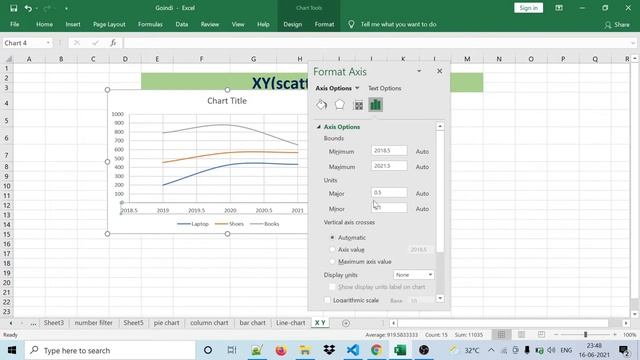This screenshot has height=360, width=640.
Task: Click the Redo arrow icon
Action: (47, 8)
